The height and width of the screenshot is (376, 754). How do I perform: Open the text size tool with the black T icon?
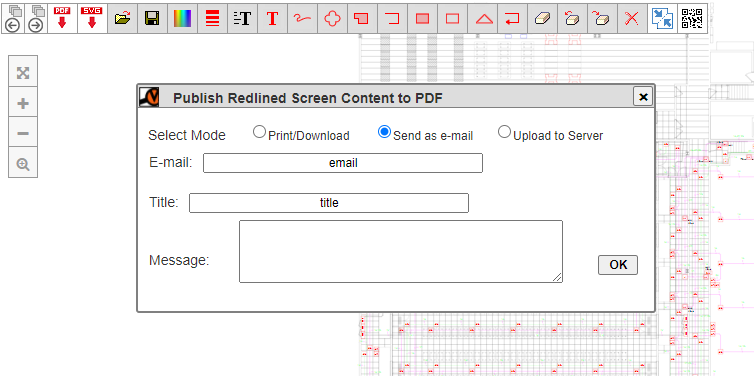click(x=242, y=18)
